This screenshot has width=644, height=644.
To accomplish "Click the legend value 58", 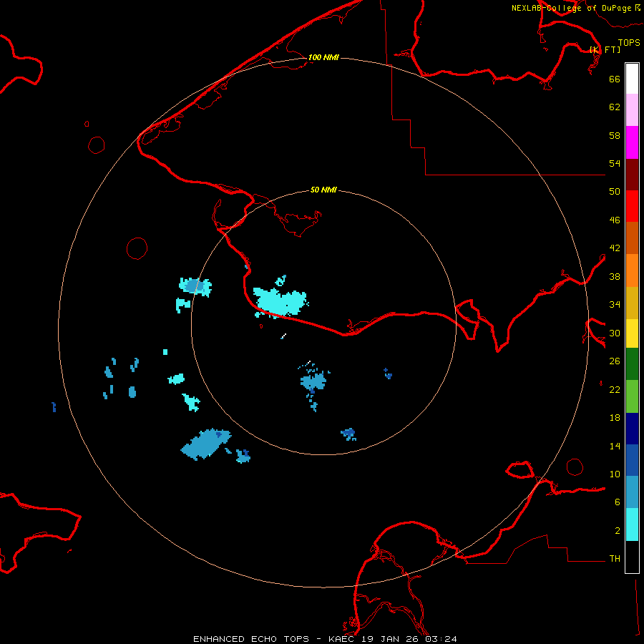I will (x=615, y=135).
